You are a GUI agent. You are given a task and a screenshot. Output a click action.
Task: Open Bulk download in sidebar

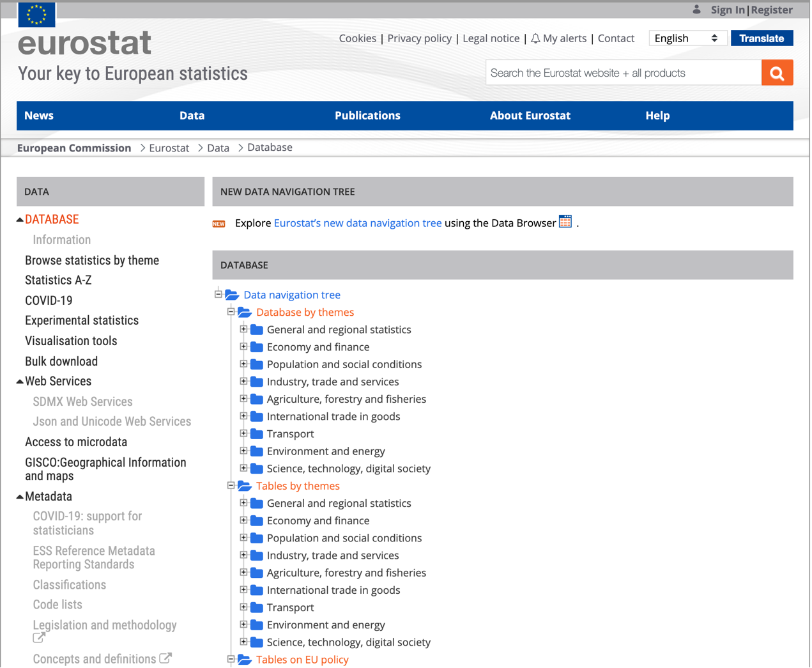pos(61,361)
